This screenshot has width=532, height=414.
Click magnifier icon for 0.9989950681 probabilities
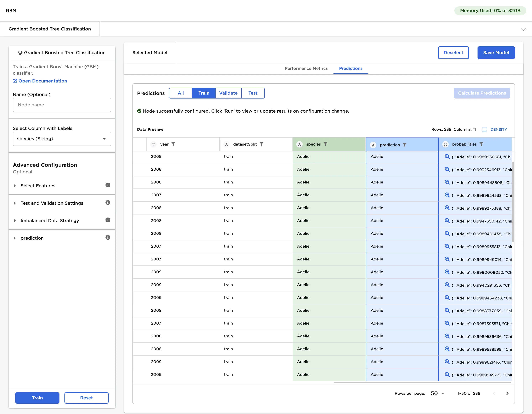click(x=447, y=156)
